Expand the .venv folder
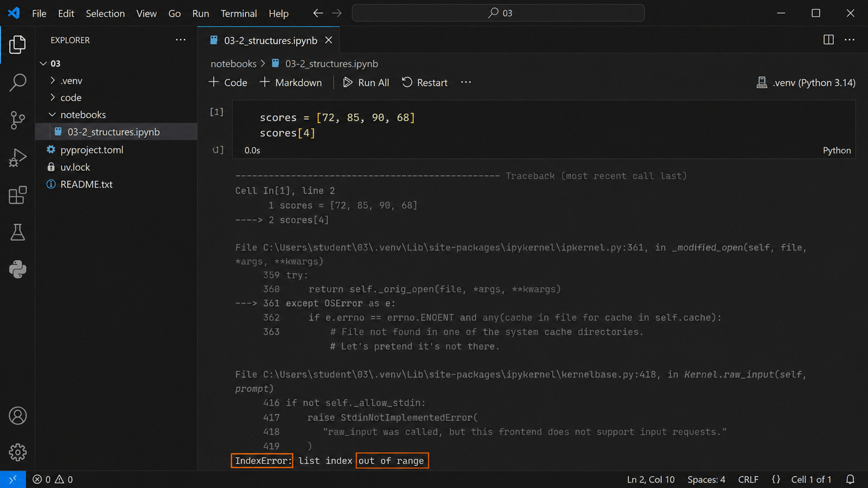868x488 pixels. [x=53, y=81]
